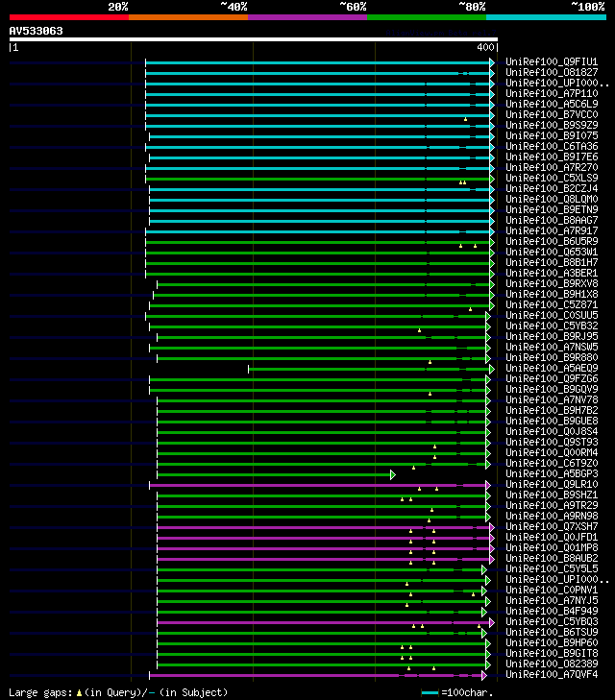Click the green ~80% identity color bar

pos(427,17)
